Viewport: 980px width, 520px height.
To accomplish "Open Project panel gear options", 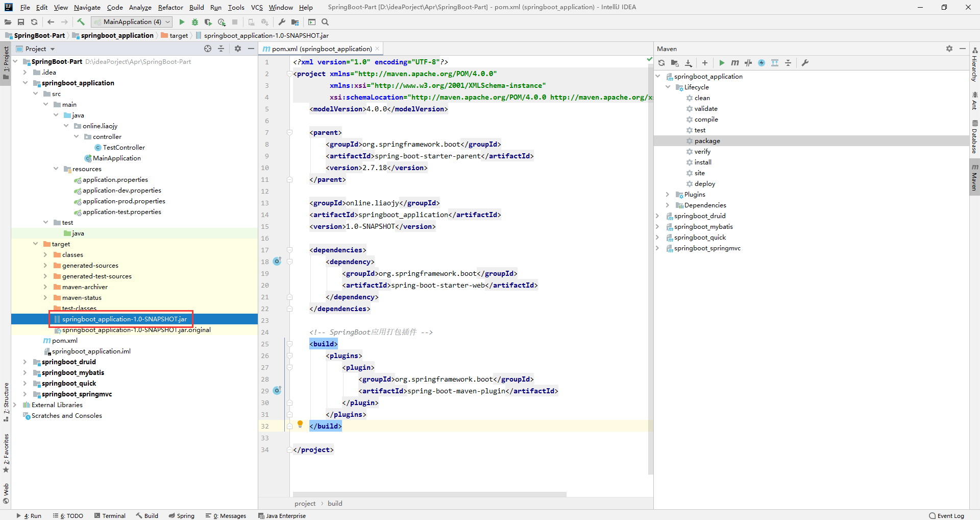I will click(x=238, y=49).
